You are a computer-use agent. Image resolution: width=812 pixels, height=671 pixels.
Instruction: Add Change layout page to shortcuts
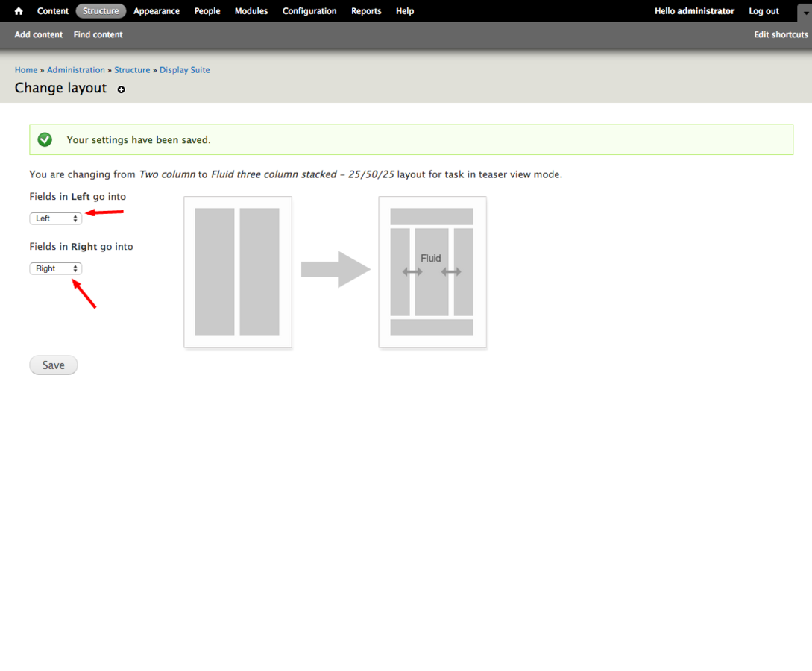pyautogui.click(x=122, y=89)
